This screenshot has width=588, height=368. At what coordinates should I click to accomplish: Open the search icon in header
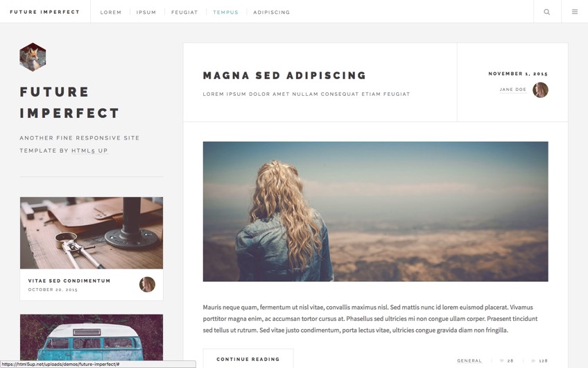point(547,12)
